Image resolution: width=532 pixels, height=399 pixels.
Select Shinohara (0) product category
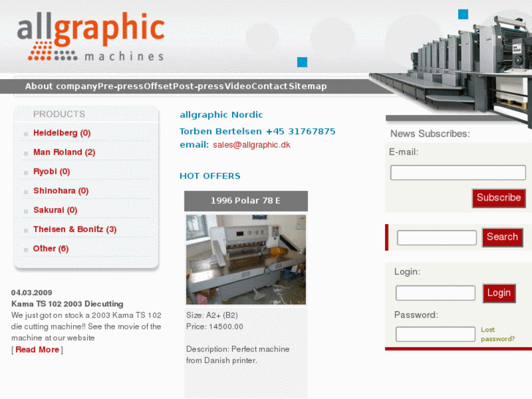pos(61,191)
